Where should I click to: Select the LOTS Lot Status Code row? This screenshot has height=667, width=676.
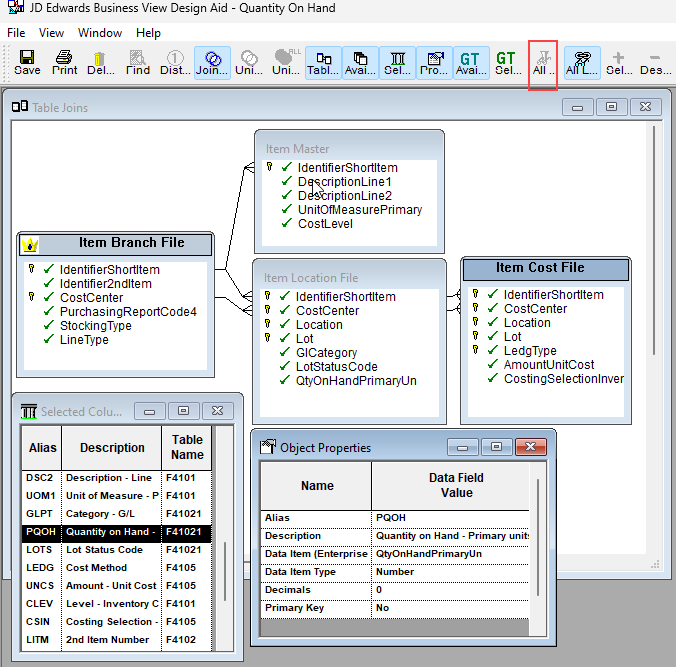click(116, 550)
